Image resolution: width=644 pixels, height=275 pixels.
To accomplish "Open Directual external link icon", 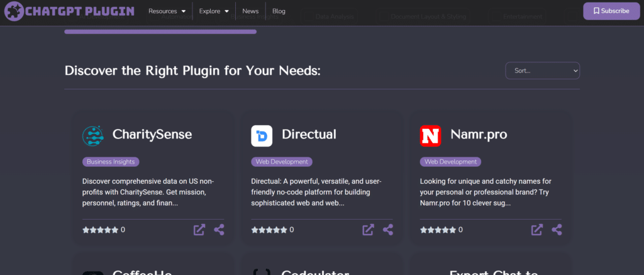I will (x=368, y=230).
